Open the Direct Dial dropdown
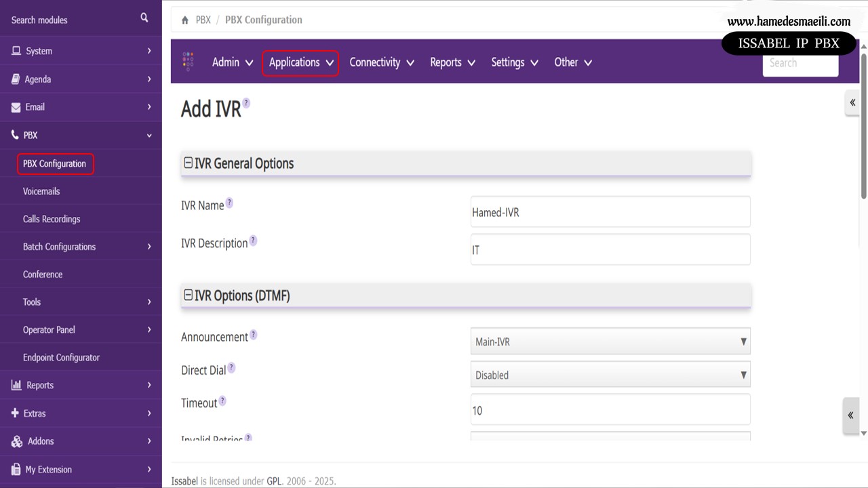 click(610, 375)
